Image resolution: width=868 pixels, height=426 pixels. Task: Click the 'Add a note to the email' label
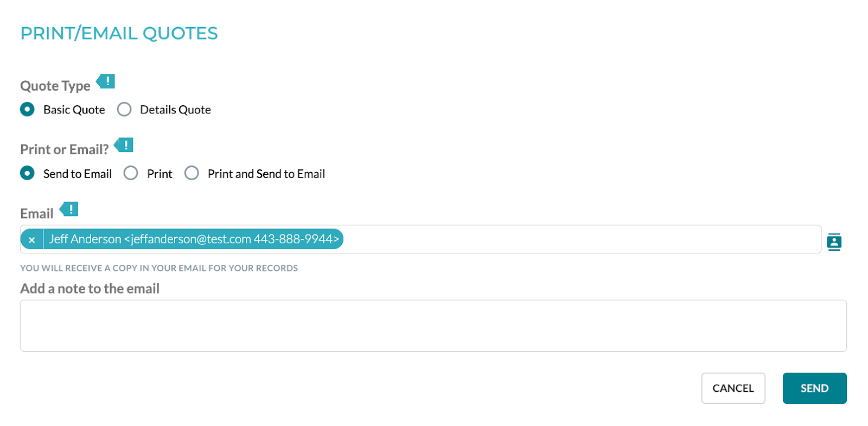click(90, 289)
